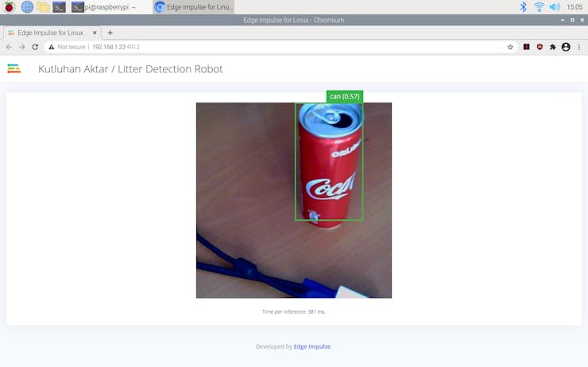
Task: Reload the current page
Action: point(35,47)
